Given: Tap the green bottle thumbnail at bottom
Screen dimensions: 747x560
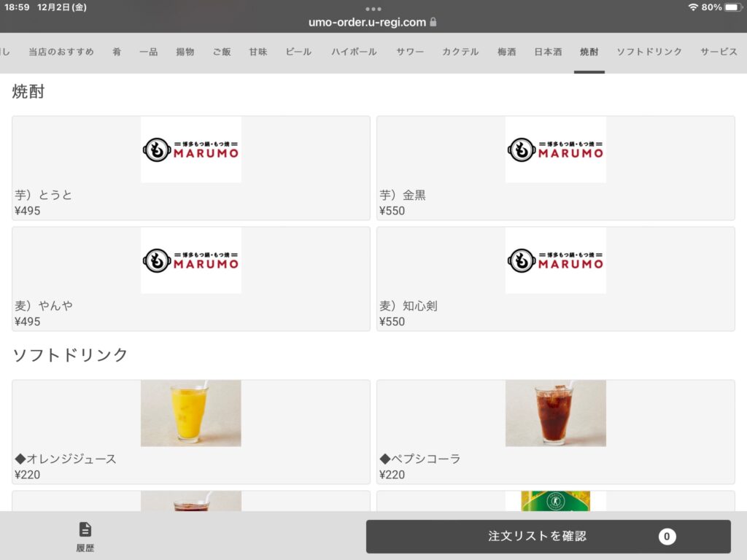Looking at the screenshot, I should (x=555, y=501).
